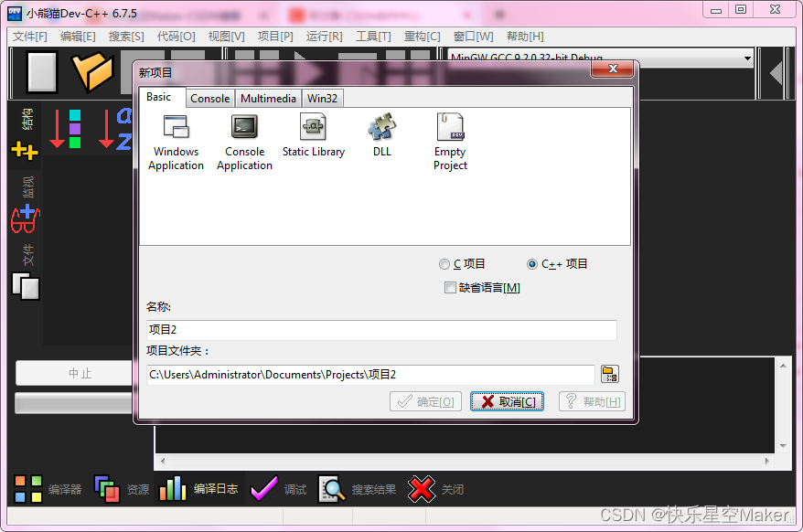Open the resources panel icon
This screenshot has width=803, height=532.
pos(107,489)
